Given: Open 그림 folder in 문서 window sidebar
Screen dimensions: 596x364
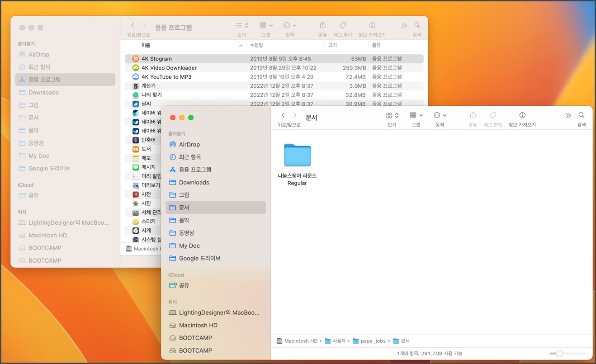Looking at the screenshot, I should tap(216, 195).
